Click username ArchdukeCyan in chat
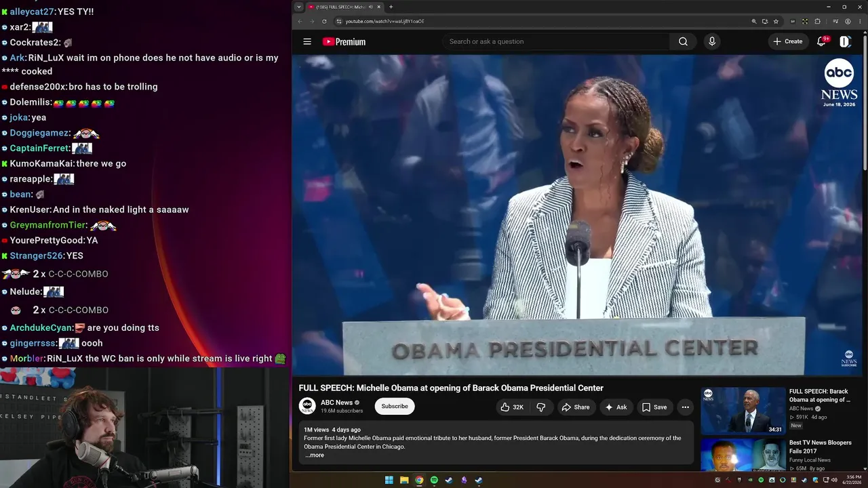Screen dimensions: 868x488 (x=40, y=327)
